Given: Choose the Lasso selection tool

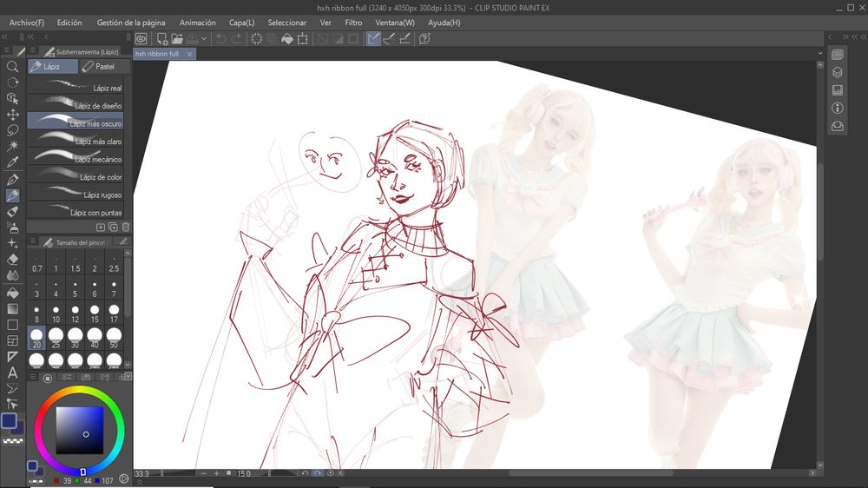Looking at the screenshot, I should (x=12, y=130).
